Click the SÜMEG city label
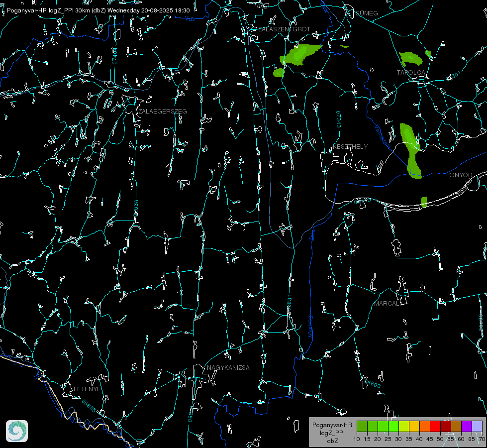This screenshot has width=487, height=448. coord(367,13)
